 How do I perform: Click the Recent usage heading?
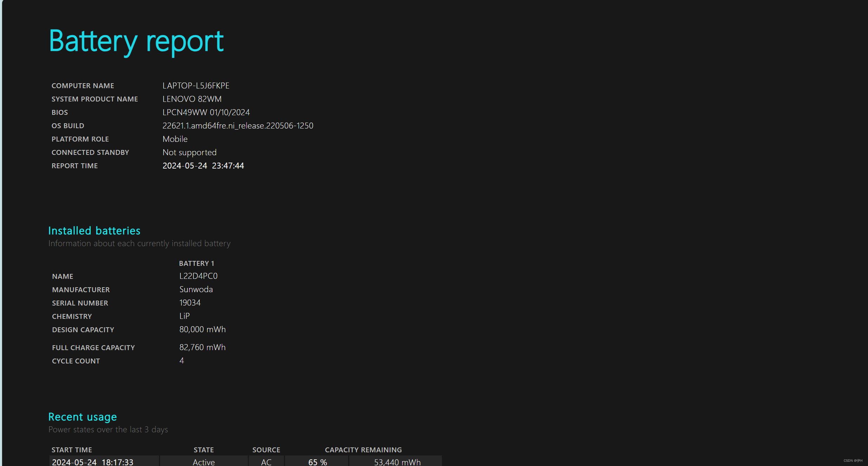coord(82,417)
